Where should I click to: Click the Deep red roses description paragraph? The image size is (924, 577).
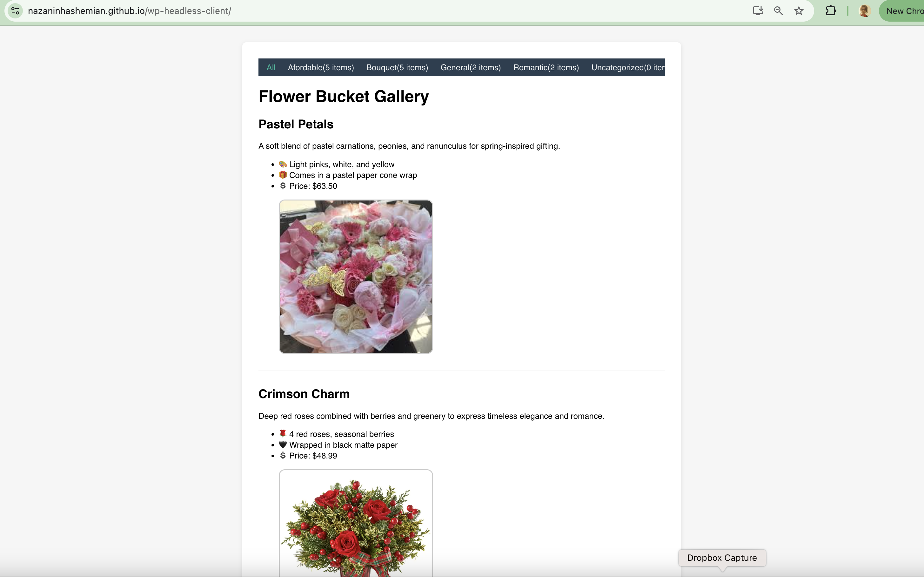pos(431,416)
